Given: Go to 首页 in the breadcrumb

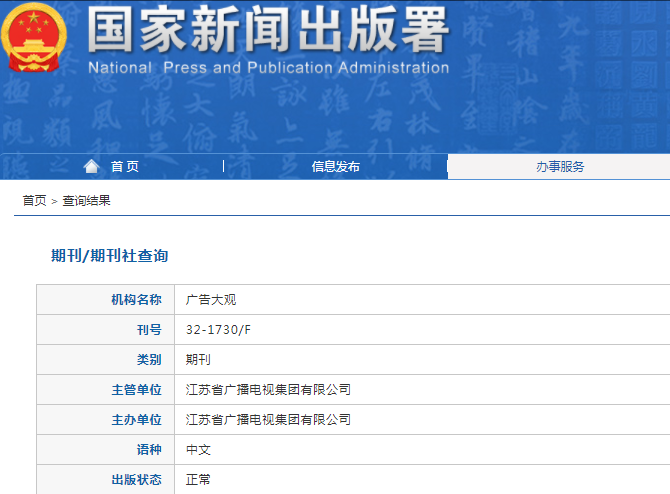Looking at the screenshot, I should (x=34, y=200).
